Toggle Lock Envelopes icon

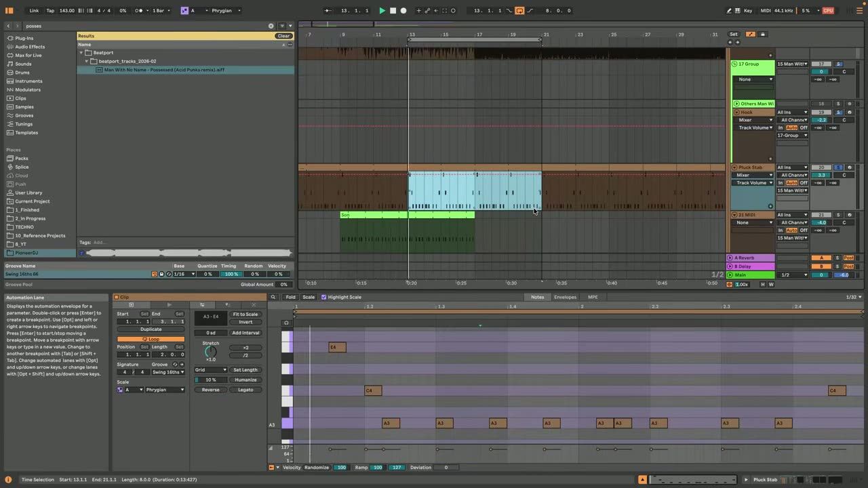pos(762,34)
